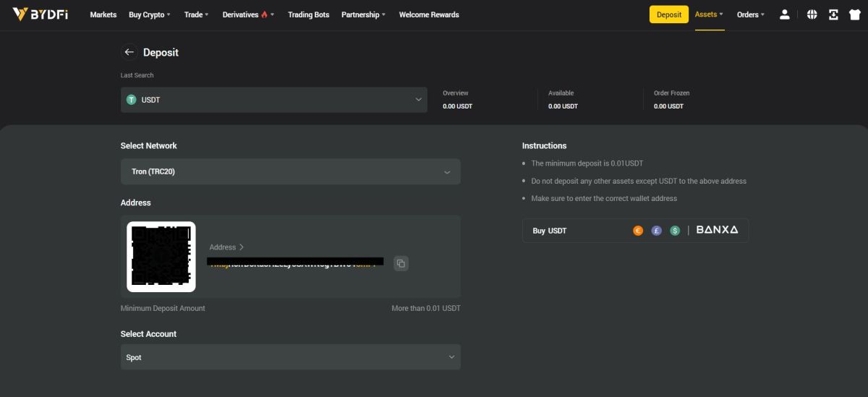
Task: Click the t-shirt theme icon
Action: (x=854, y=14)
